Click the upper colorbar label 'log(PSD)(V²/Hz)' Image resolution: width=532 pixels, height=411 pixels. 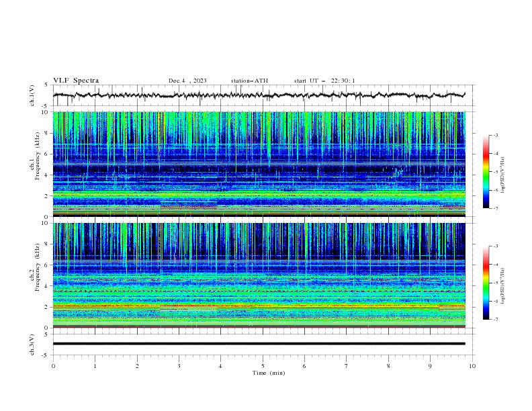pos(503,175)
